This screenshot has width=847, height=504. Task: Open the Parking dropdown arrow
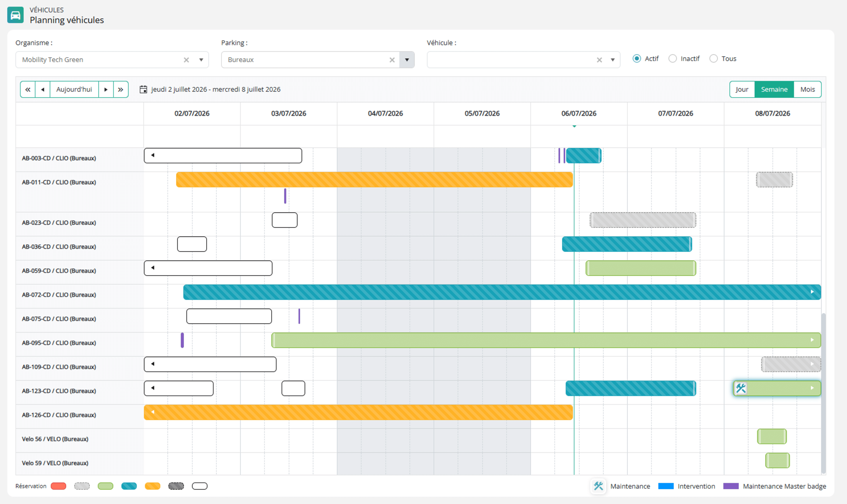[x=407, y=60]
